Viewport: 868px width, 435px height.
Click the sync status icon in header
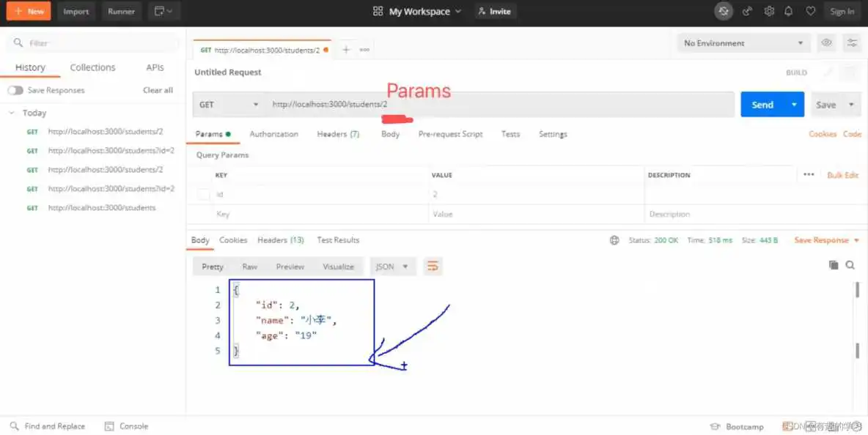point(724,11)
